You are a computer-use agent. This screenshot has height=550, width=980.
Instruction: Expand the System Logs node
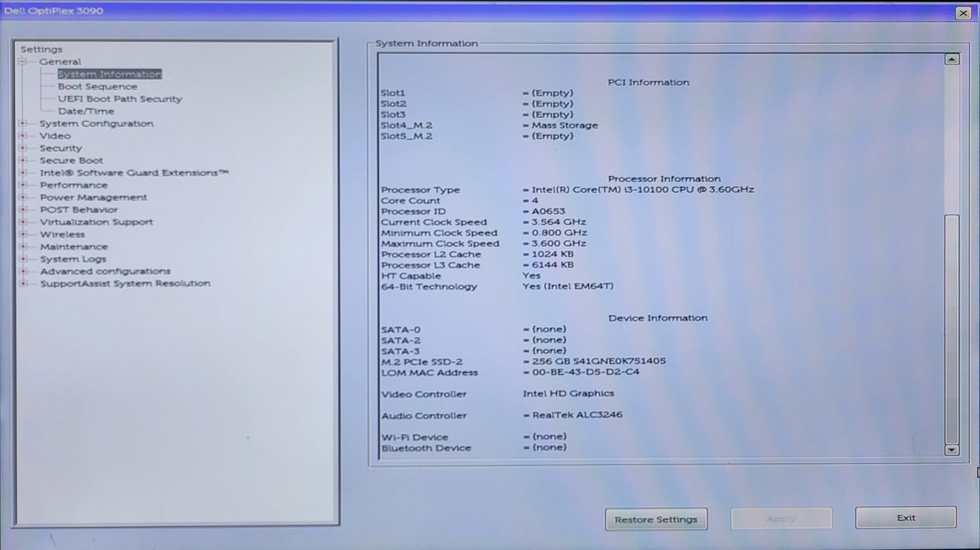pos(23,259)
